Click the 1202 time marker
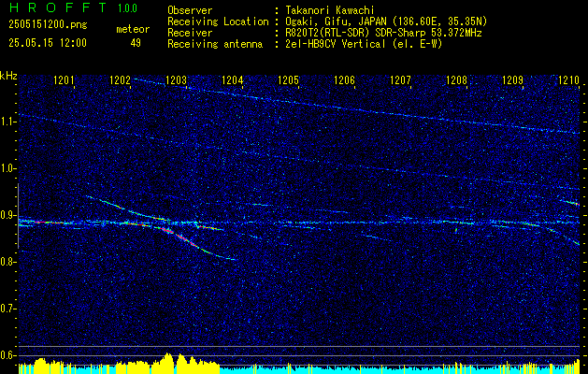 tap(120, 80)
